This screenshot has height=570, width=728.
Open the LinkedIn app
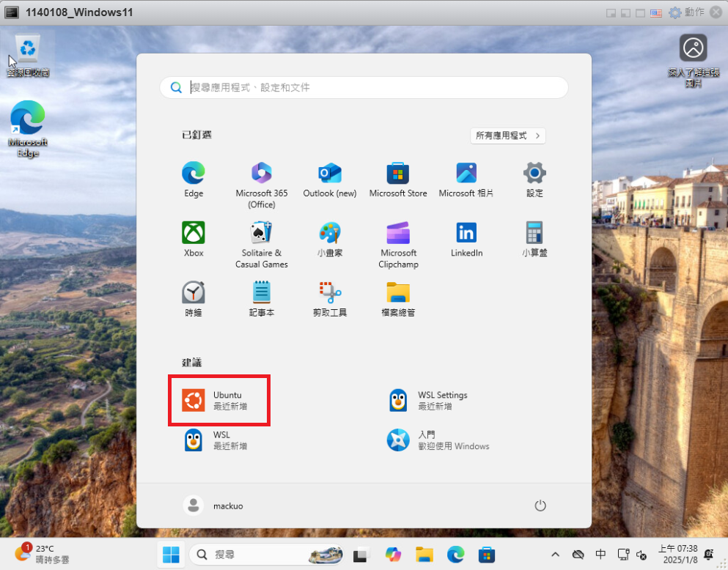[466, 240]
